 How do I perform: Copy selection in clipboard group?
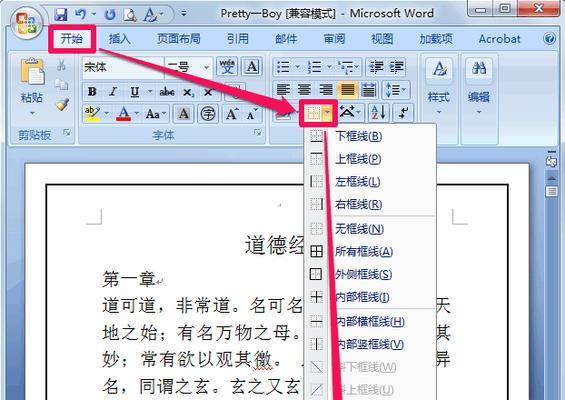pos(62,85)
